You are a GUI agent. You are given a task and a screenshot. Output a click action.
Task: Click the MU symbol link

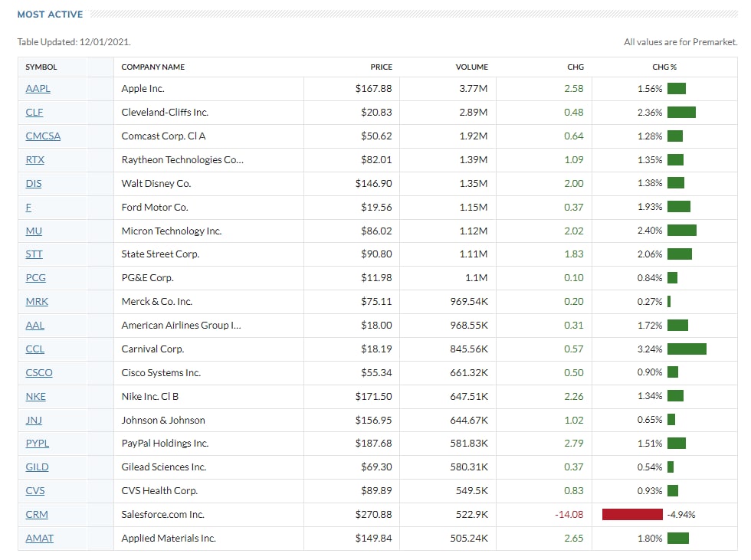point(34,231)
